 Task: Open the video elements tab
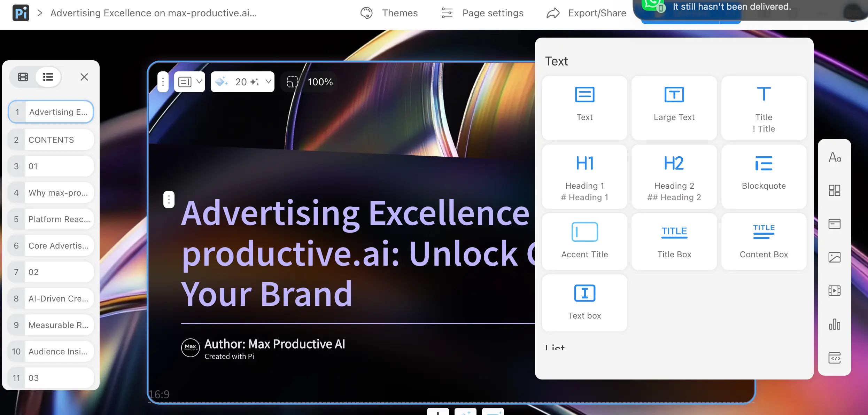tap(835, 291)
